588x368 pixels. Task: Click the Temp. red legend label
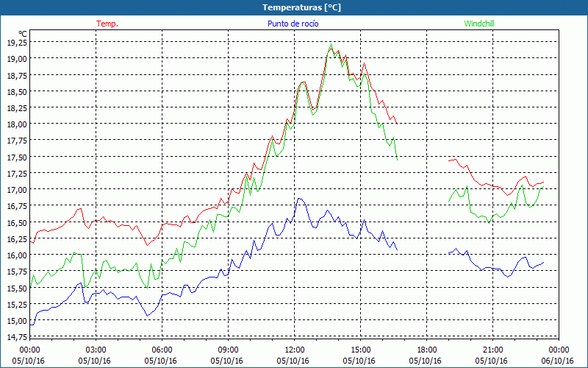click(107, 24)
